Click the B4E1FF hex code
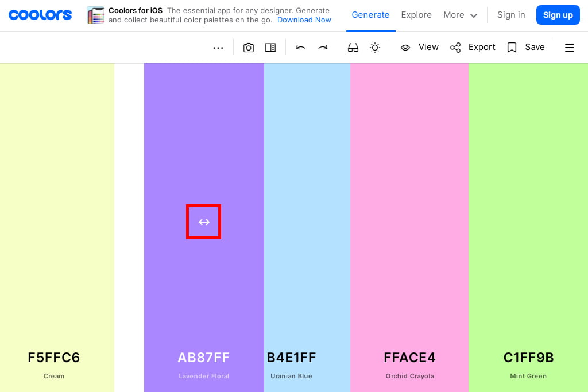The height and width of the screenshot is (392, 588). coord(292,358)
